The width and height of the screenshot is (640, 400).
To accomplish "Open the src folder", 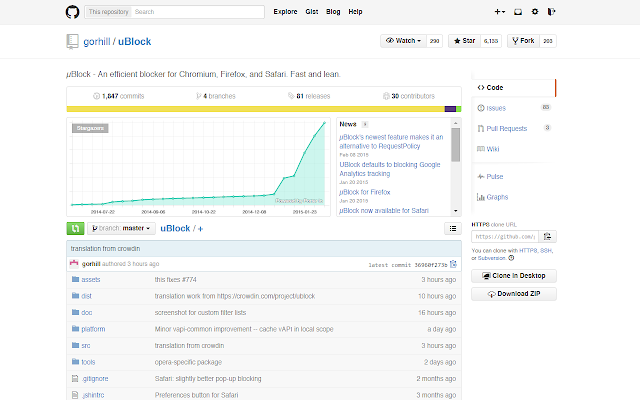I will pos(86,346).
